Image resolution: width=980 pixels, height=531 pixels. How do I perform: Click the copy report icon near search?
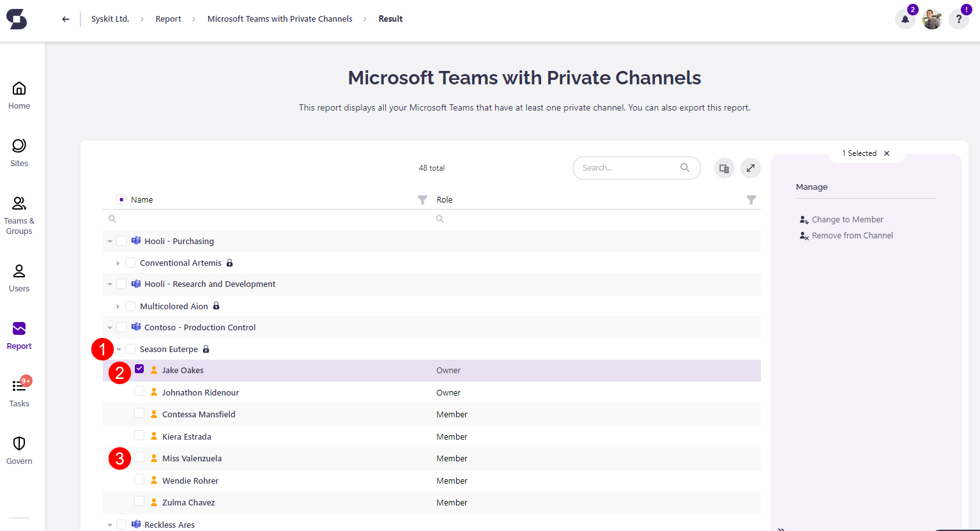(724, 167)
